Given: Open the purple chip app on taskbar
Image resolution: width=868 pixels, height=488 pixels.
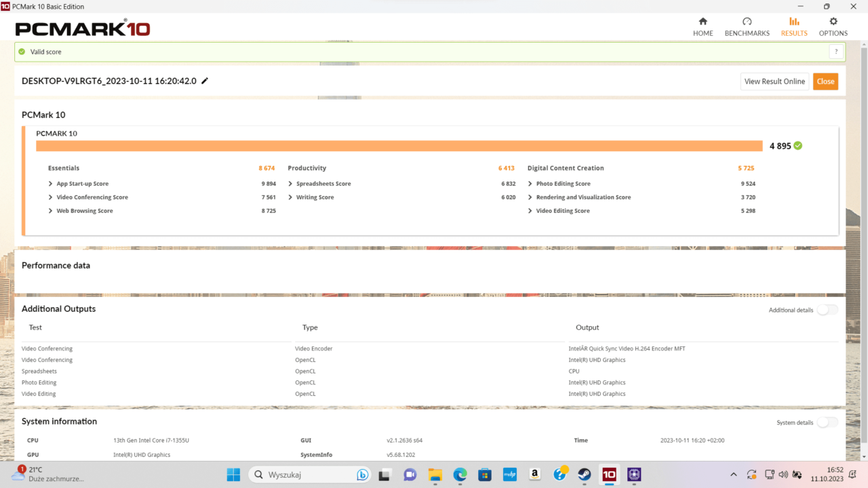Looking at the screenshot, I should pyautogui.click(x=635, y=474).
